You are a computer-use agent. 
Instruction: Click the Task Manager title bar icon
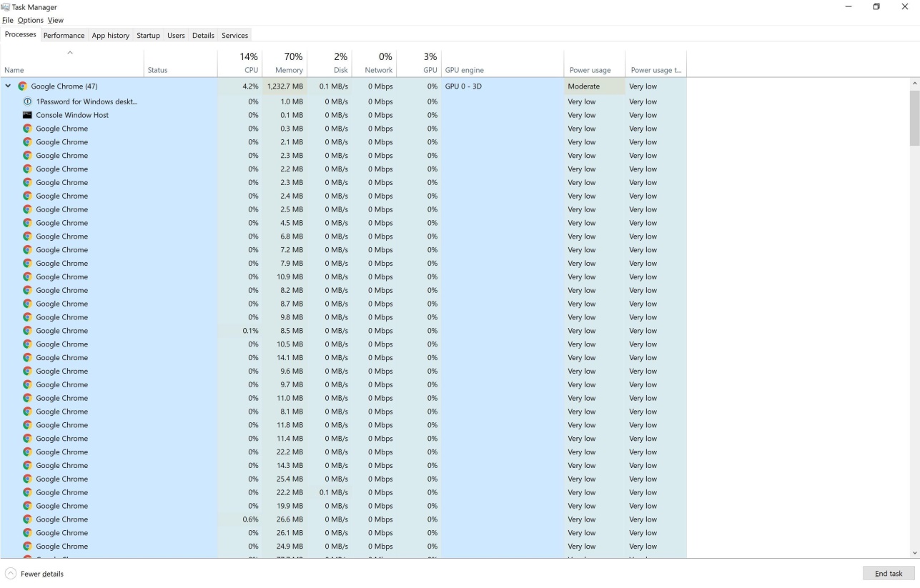click(5, 7)
